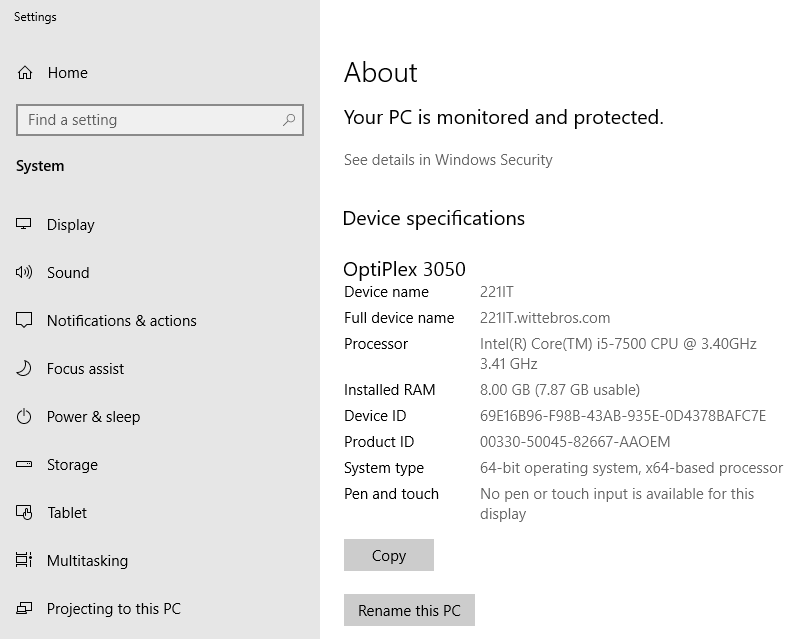808x639 pixels.
Task: Click the device name value 221IT
Action: point(496,292)
